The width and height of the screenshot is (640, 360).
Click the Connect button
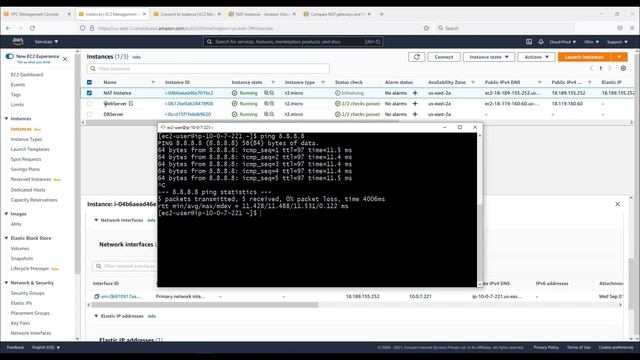point(444,57)
